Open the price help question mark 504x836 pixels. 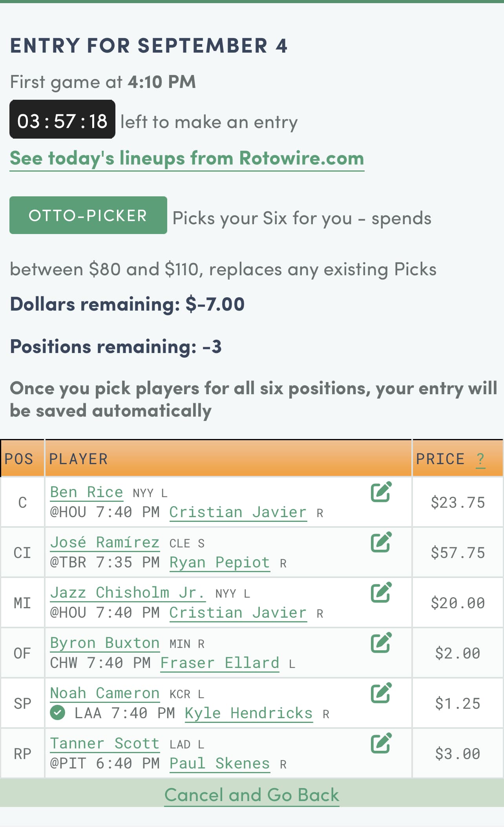[480, 459]
